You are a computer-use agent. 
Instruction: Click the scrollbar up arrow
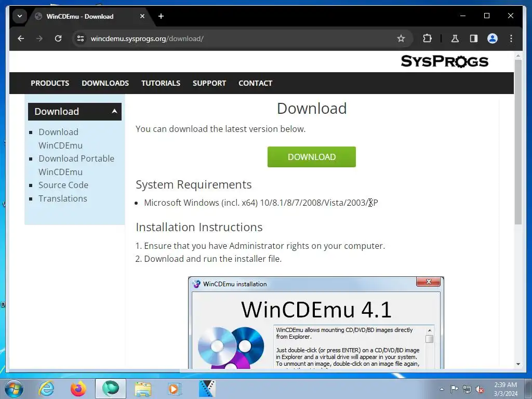coord(518,55)
